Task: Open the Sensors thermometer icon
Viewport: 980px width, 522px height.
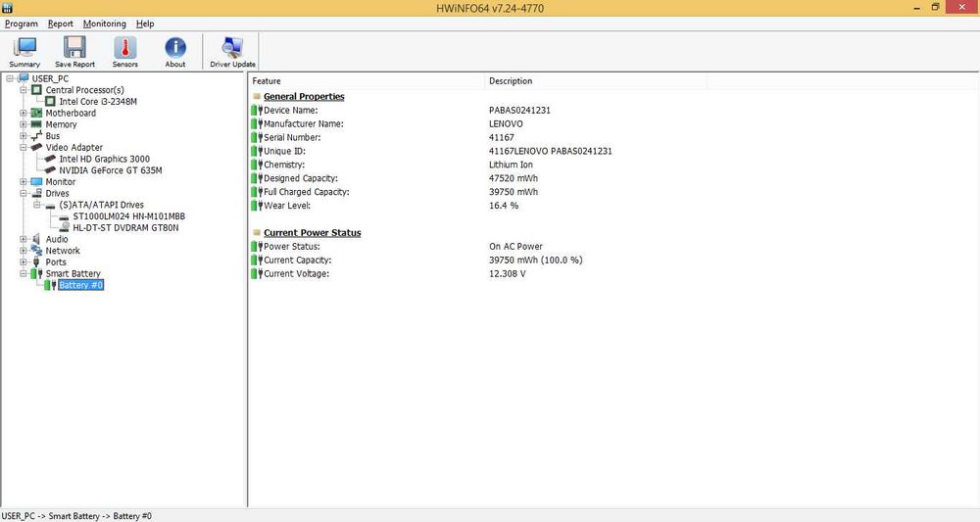Action: (x=125, y=47)
